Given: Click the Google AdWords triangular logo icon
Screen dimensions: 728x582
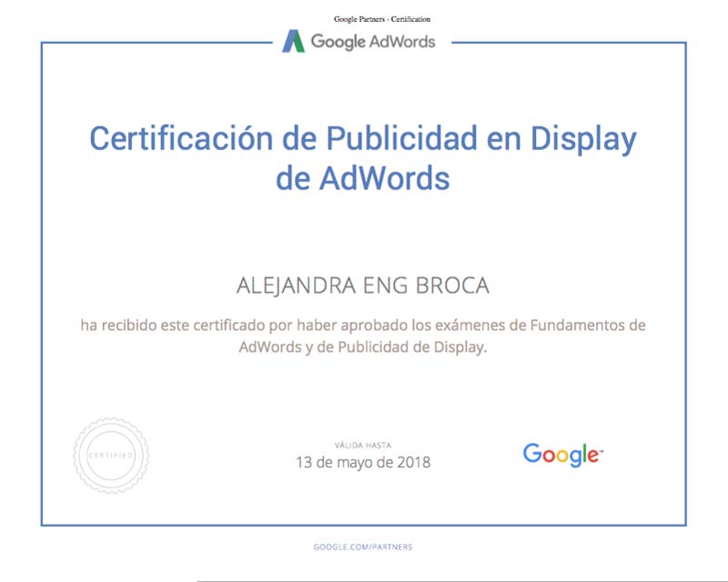Looking at the screenshot, I should tap(293, 41).
